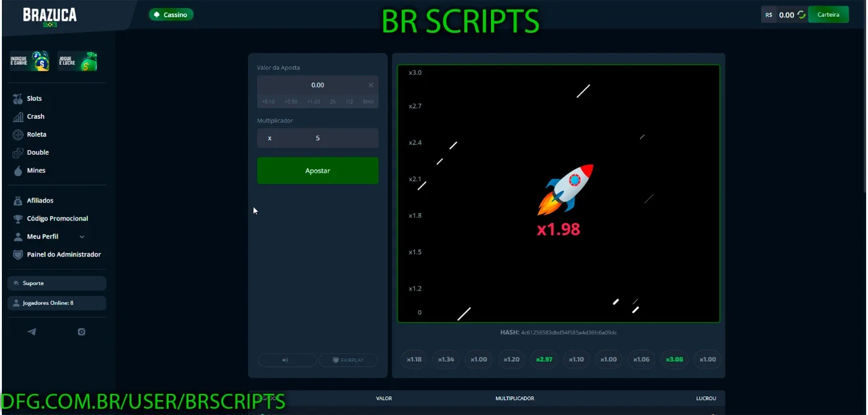
Task: Halve the bet with 1/2
Action: (350, 102)
